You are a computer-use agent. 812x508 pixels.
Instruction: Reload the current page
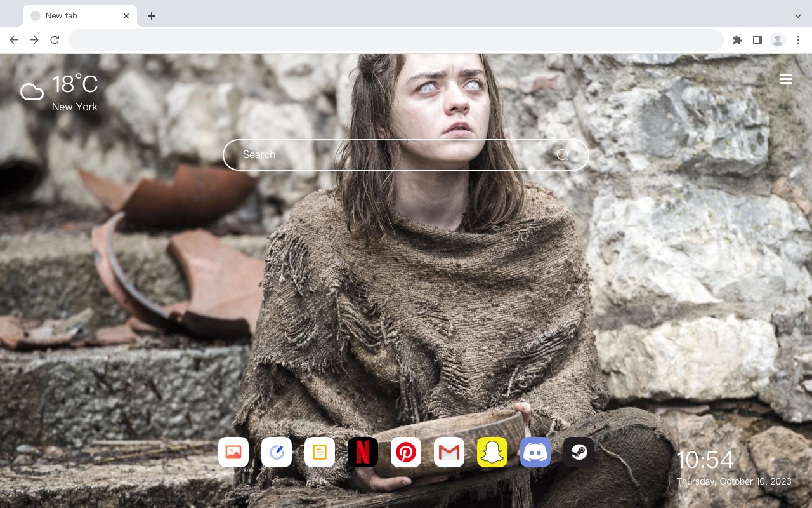pos(55,40)
